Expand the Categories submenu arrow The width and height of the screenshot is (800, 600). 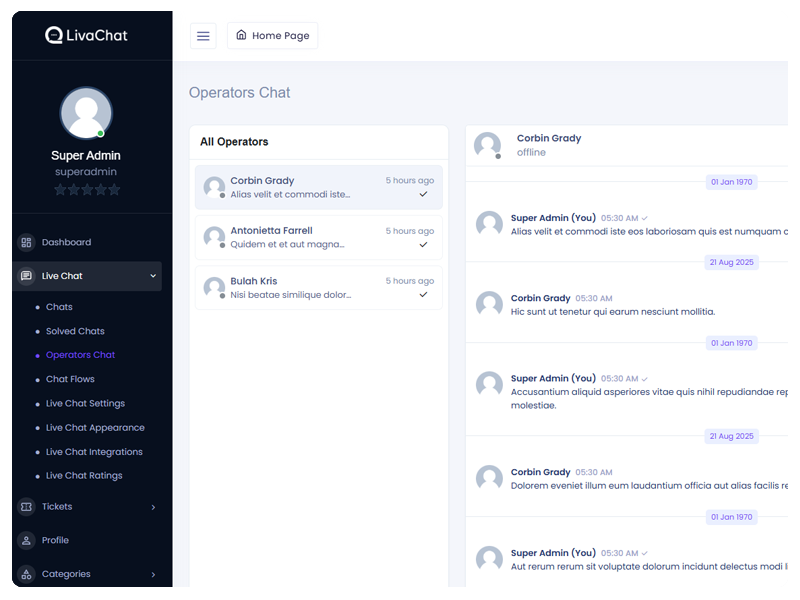153,575
